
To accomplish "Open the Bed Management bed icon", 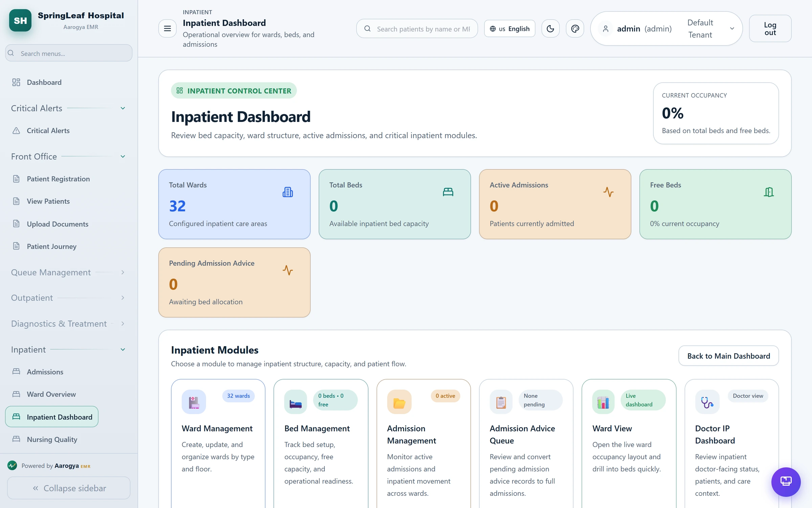I will tap(296, 402).
